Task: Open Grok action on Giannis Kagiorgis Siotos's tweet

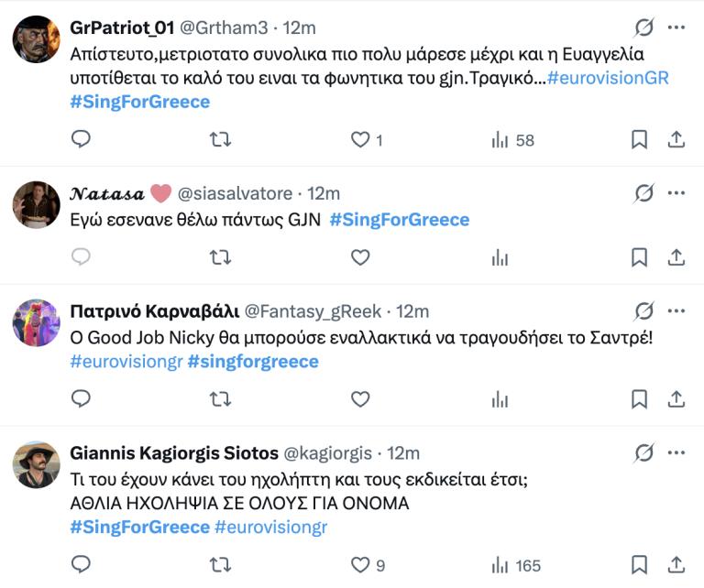Action: tap(644, 452)
